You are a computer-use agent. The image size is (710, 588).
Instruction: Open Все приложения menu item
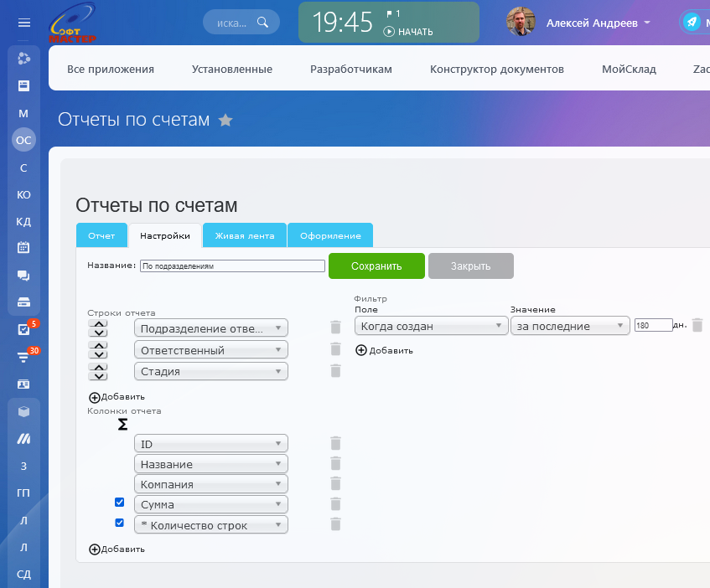click(x=111, y=70)
